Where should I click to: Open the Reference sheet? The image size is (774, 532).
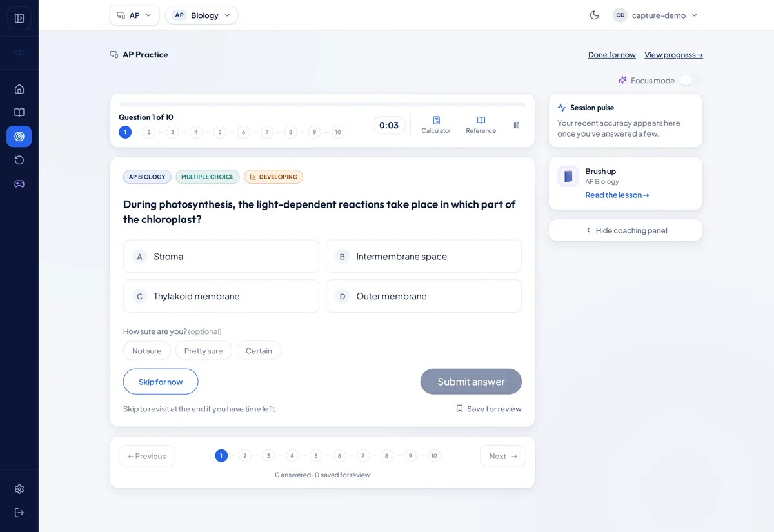click(x=481, y=125)
